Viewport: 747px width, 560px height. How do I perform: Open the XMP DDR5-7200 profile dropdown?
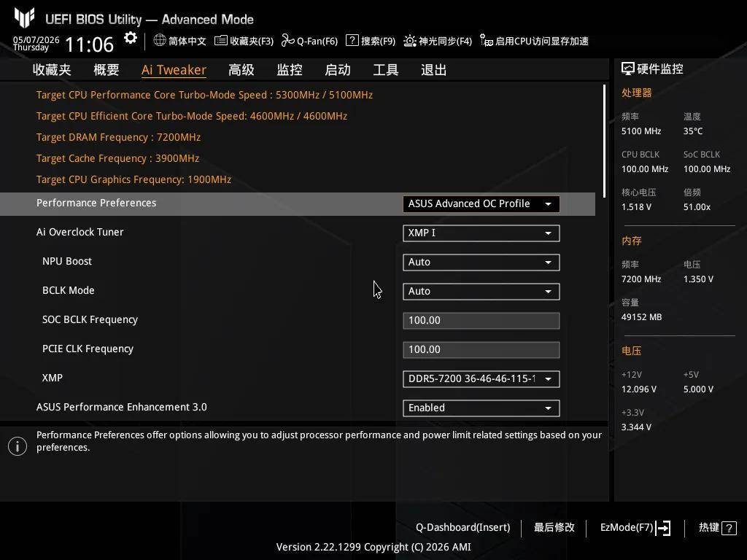(x=481, y=379)
